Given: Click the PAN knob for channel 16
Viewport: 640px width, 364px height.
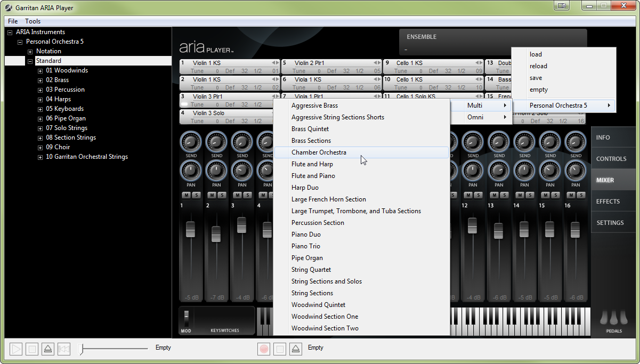Looking at the screenshot, I should 576,171.
